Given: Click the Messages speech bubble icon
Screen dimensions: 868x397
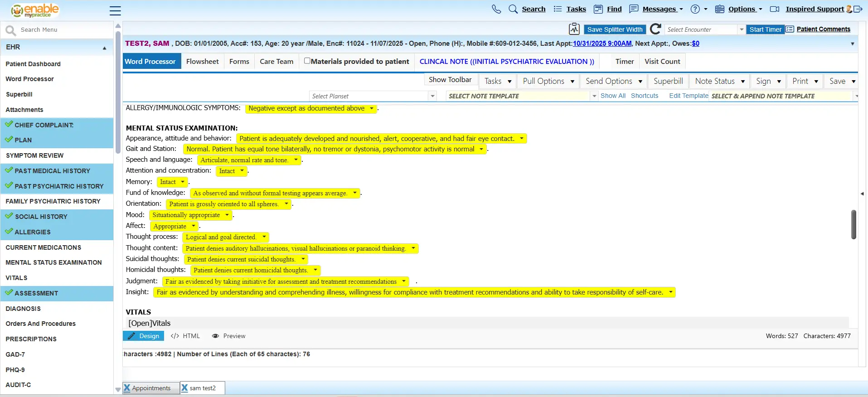Looking at the screenshot, I should click(634, 9).
